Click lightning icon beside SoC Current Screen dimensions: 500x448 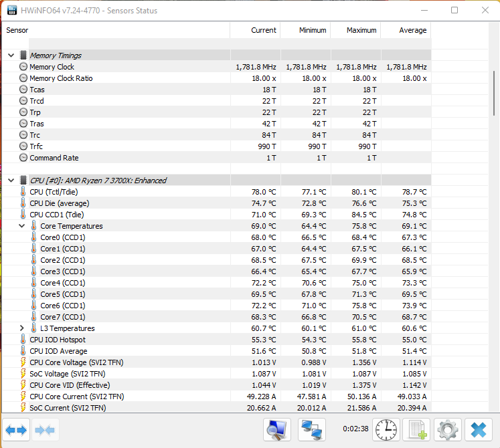23,408
